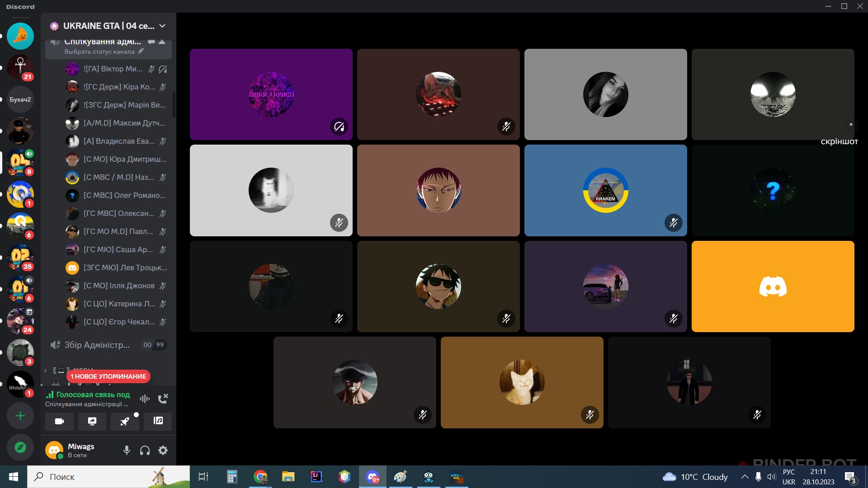
Task: Open the taskbar clock showing 21:11
Action: [x=818, y=477]
